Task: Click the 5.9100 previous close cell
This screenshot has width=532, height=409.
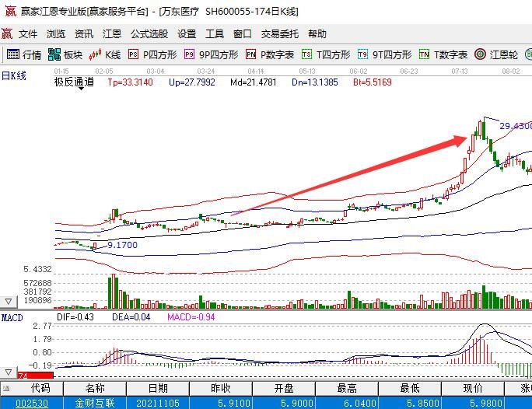Action: tap(221, 404)
